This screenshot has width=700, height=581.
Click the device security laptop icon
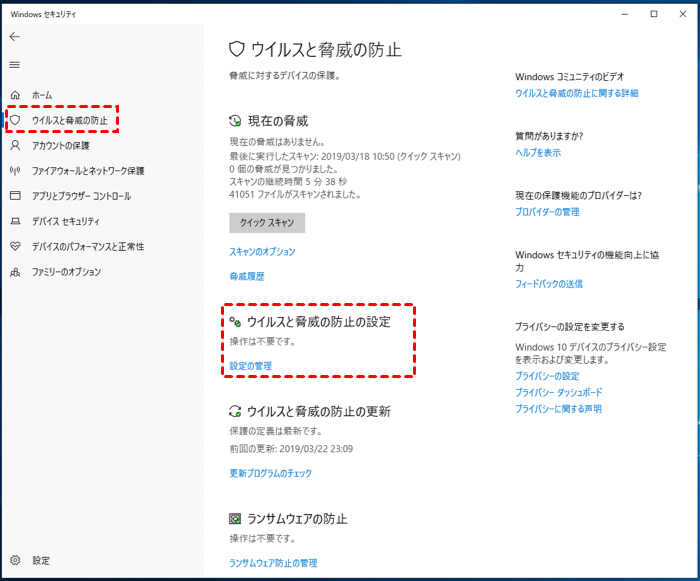pos(15,221)
